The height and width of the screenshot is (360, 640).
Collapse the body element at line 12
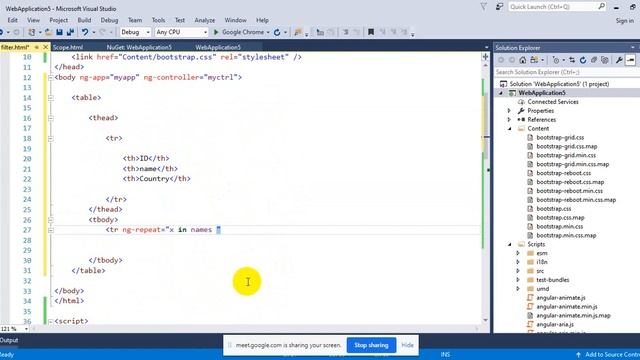click(x=51, y=78)
